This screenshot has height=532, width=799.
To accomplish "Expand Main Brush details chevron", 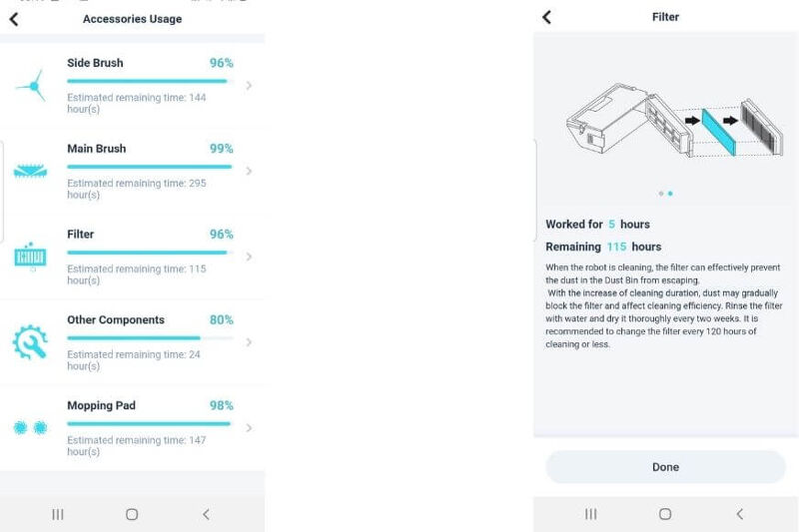I will tap(249, 171).
